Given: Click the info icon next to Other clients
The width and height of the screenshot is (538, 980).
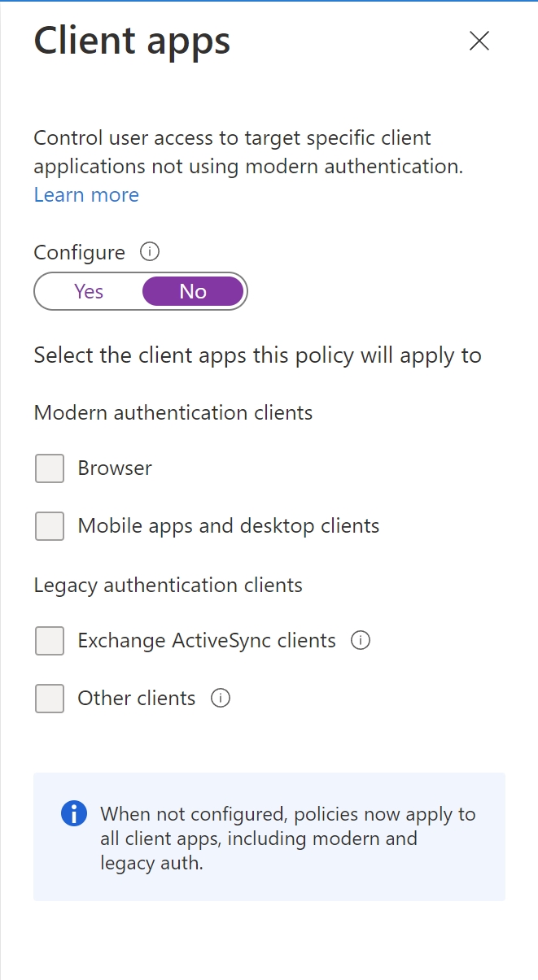Looking at the screenshot, I should 220,698.
